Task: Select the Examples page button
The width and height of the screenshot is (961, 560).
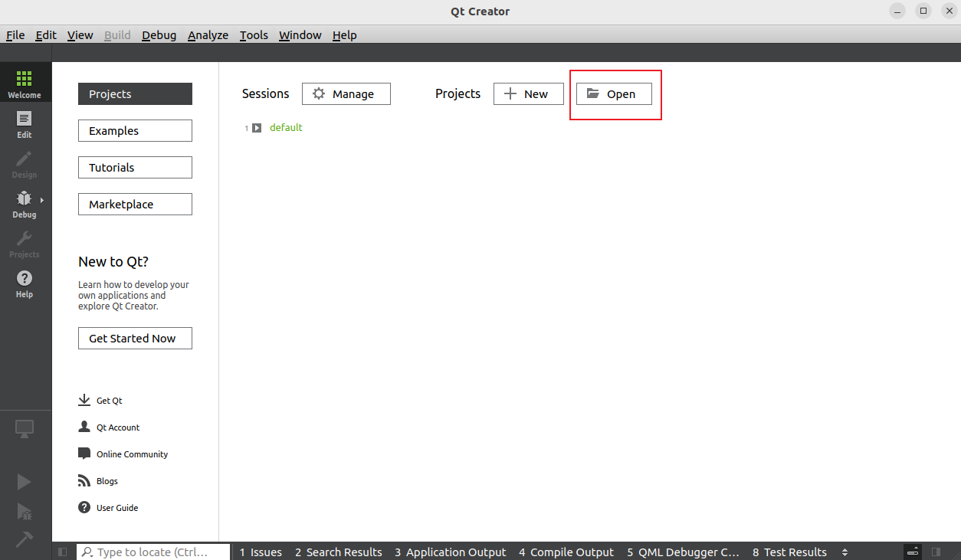Action: point(135,130)
